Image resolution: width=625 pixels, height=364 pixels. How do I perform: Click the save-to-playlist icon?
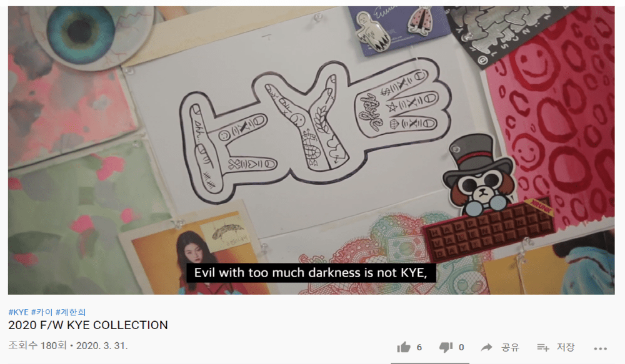[x=543, y=347]
